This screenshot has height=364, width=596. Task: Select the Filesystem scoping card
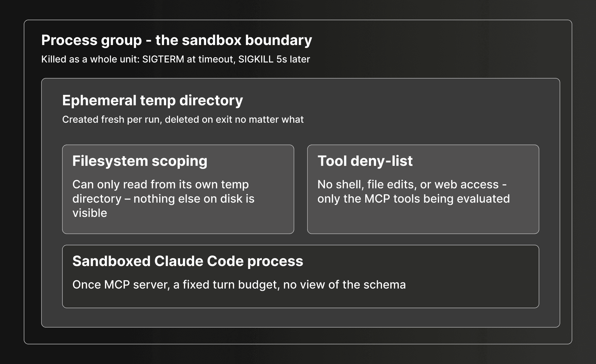178,189
